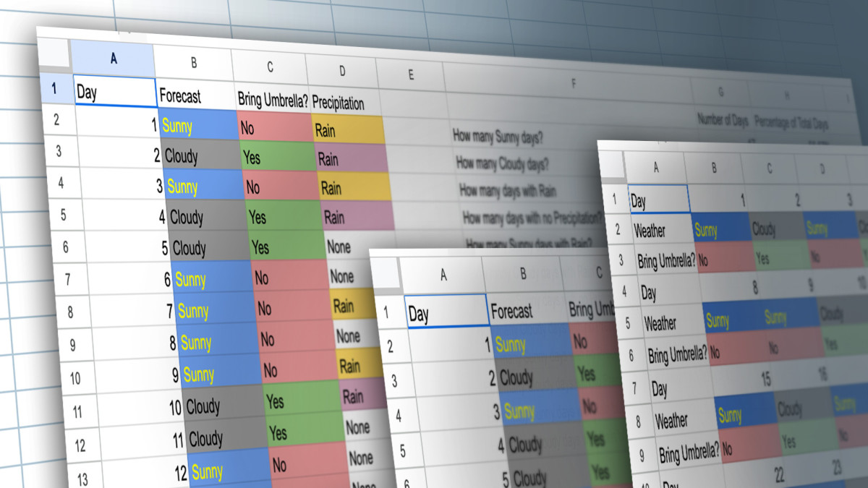Click 'Bring Umbrella?' cell in row 6 of right sheet

click(676, 354)
